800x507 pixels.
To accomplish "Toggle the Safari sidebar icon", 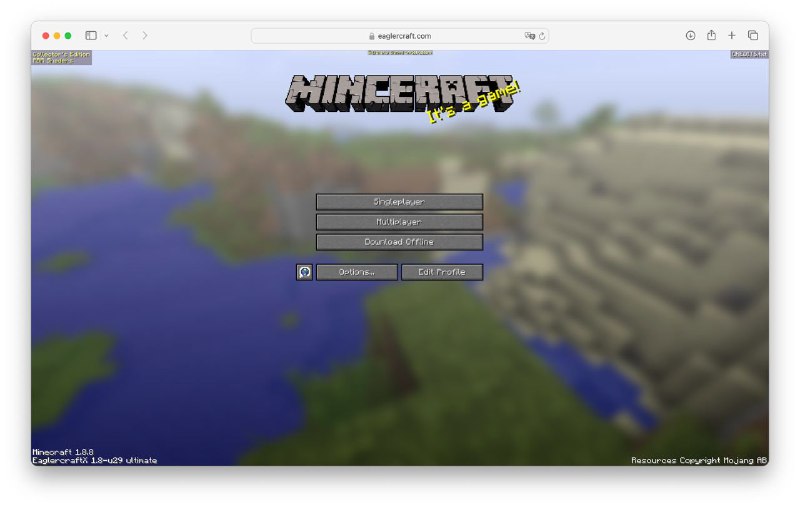I will click(x=91, y=35).
